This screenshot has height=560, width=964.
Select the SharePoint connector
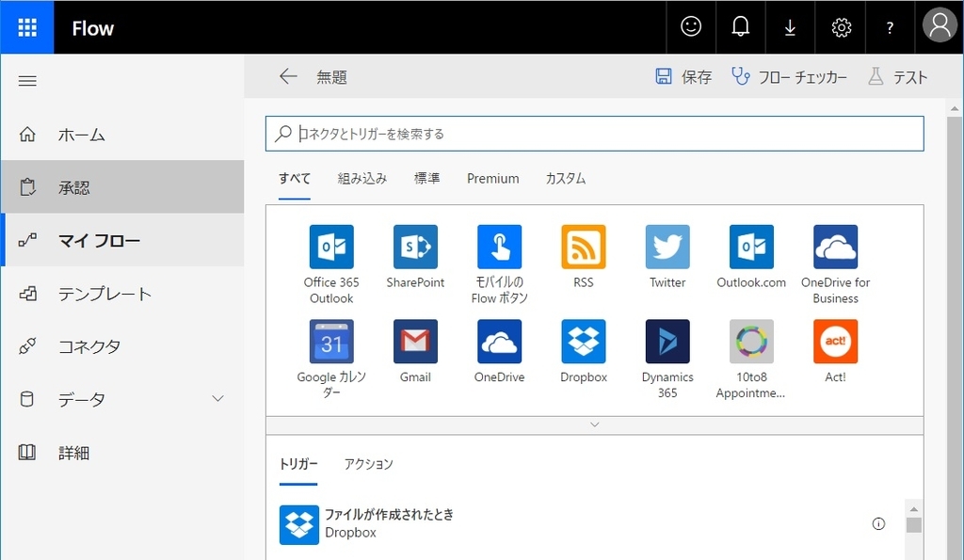[415, 257]
